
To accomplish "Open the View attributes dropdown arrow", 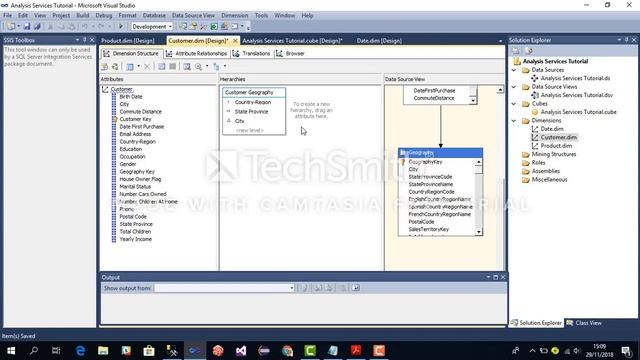I will coord(225,66).
